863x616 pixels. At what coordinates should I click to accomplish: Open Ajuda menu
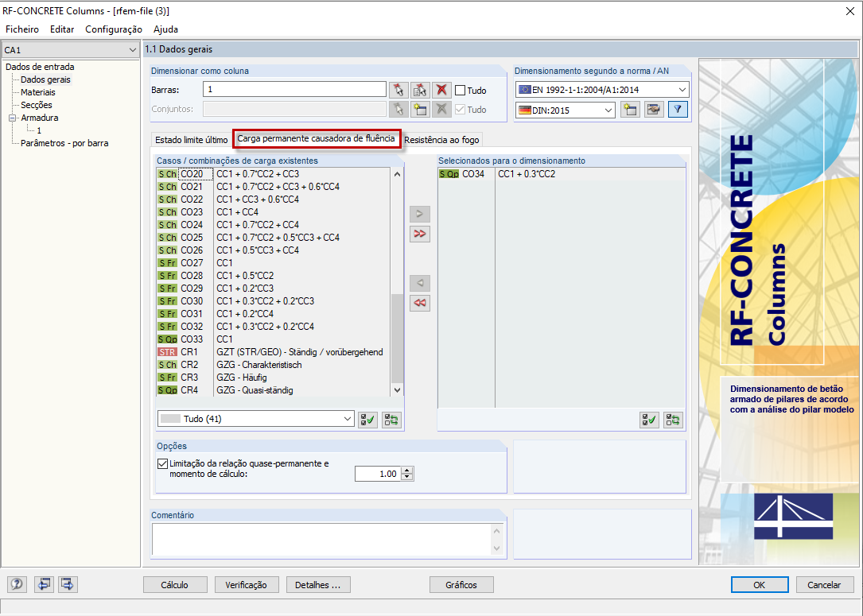(x=165, y=29)
